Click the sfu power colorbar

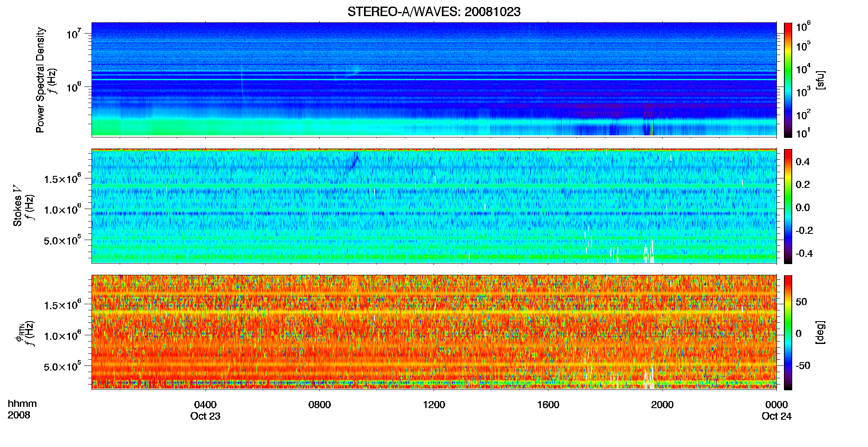tap(788, 80)
